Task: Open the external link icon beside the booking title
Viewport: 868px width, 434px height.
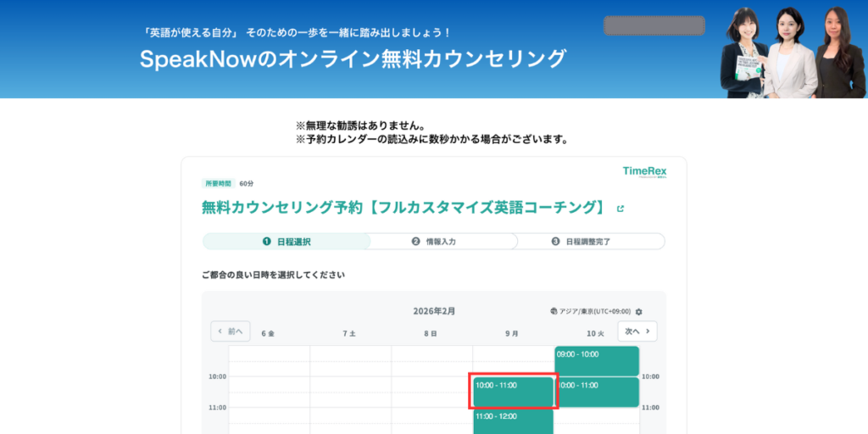Action: coord(620,209)
